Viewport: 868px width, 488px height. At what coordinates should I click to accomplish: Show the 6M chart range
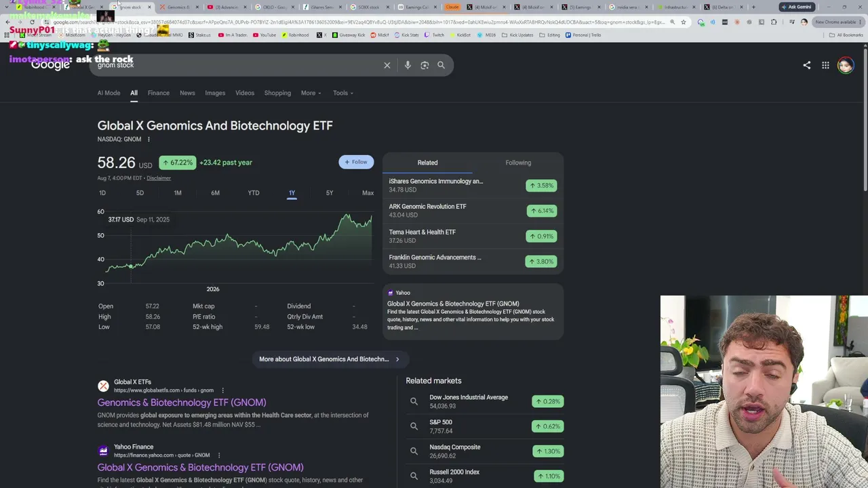tap(215, 193)
